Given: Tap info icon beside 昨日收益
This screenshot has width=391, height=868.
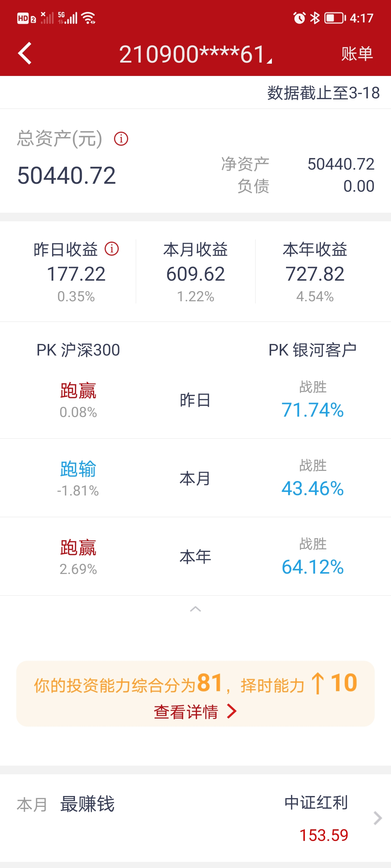Looking at the screenshot, I should tap(112, 249).
